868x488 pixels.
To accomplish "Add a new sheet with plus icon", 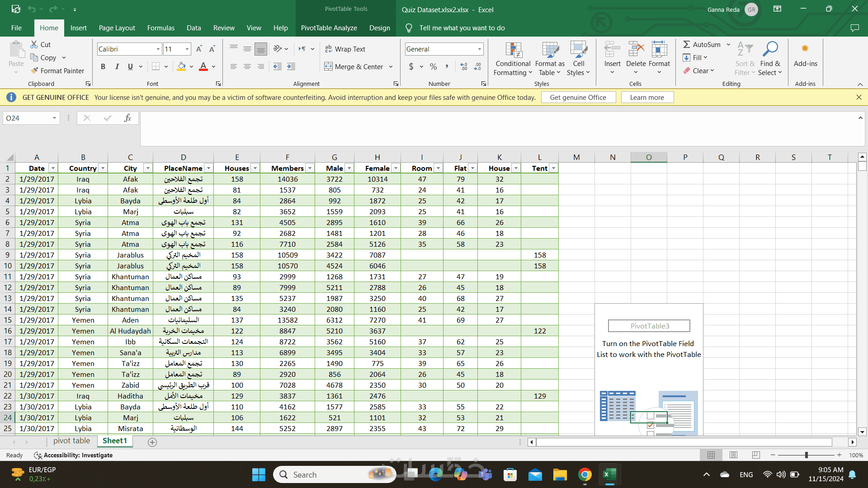I will coord(152,442).
